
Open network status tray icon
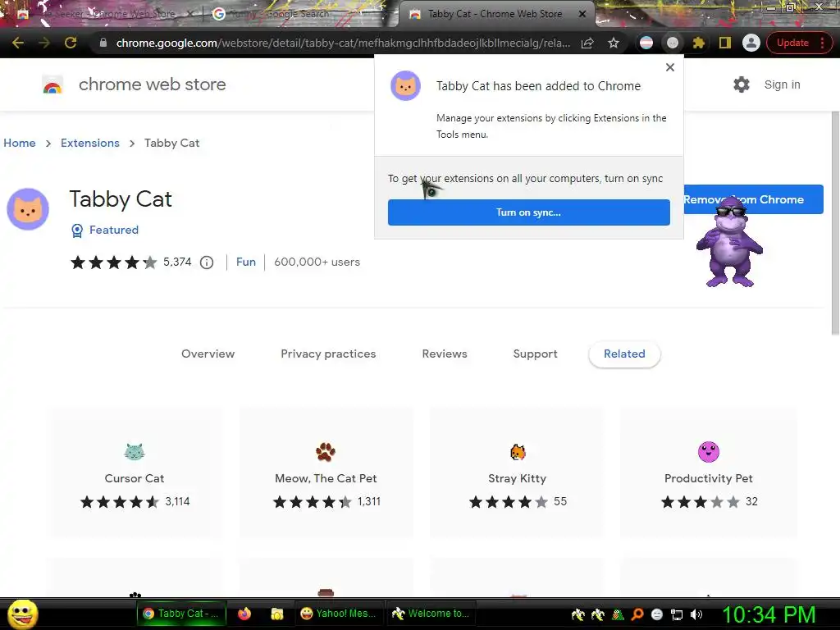677,614
